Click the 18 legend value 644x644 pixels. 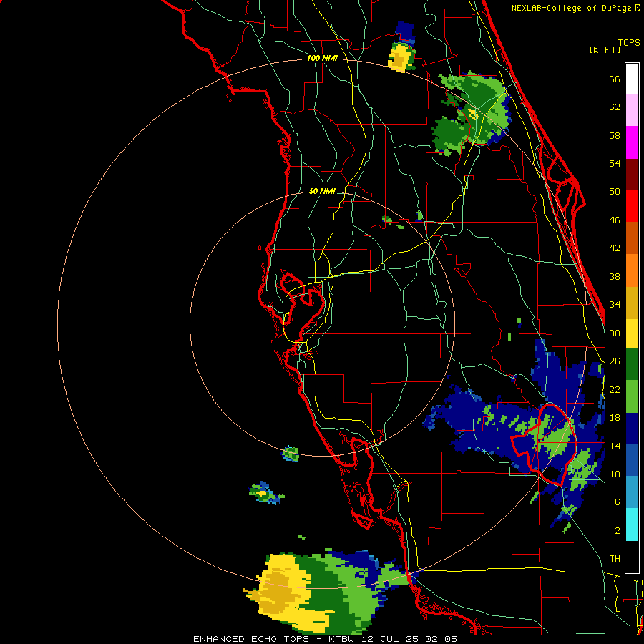615,417
